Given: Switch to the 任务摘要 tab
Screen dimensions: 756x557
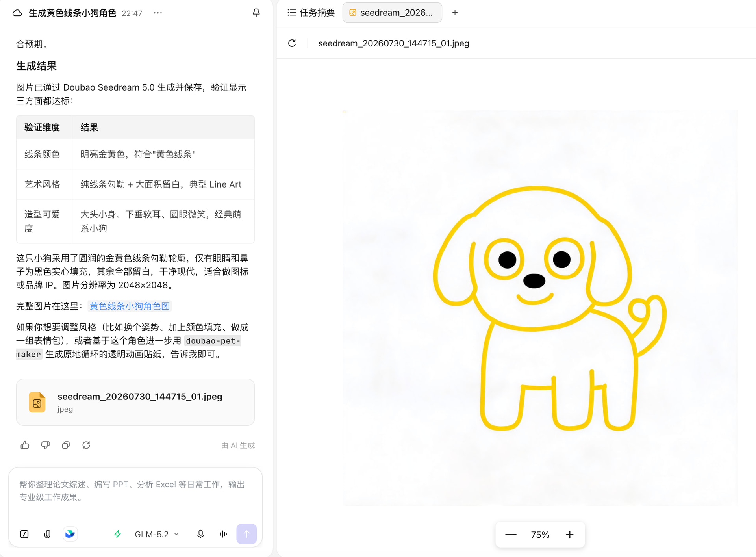Looking at the screenshot, I should pyautogui.click(x=311, y=13).
